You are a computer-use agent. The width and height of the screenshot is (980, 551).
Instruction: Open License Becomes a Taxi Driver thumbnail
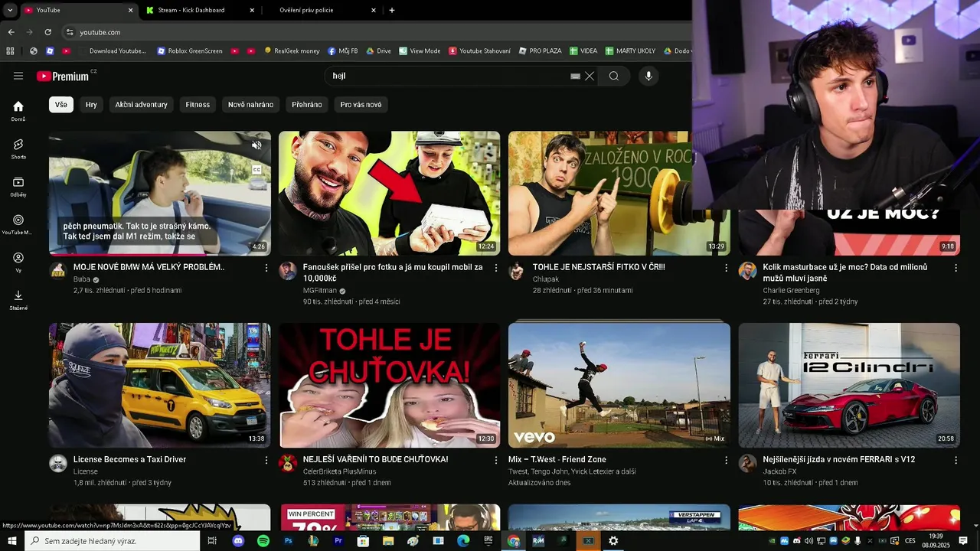(159, 385)
